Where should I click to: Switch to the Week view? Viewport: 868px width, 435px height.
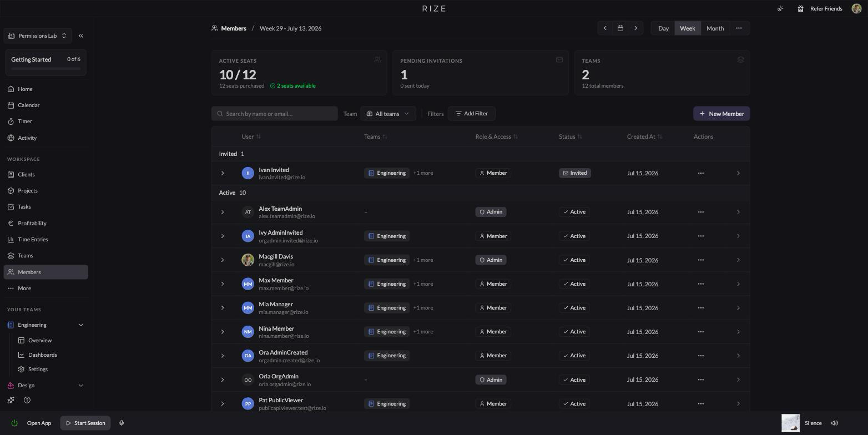click(x=687, y=28)
